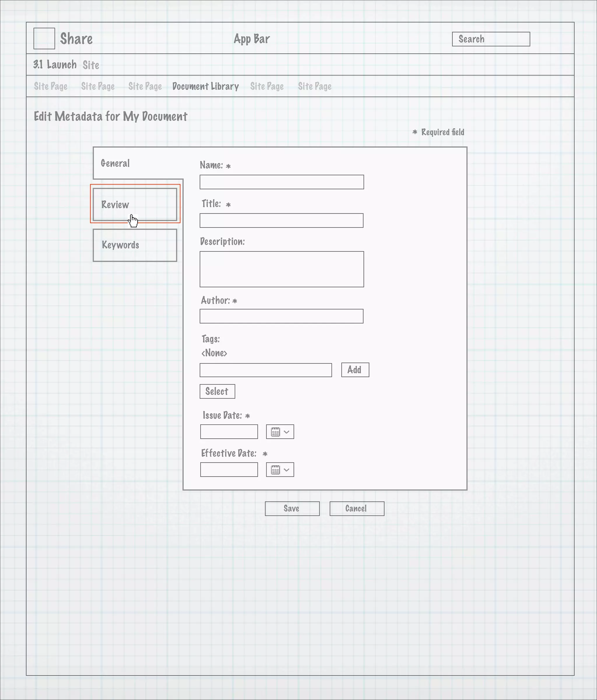Click into the Name input field
This screenshot has height=700, width=597.
282,182
